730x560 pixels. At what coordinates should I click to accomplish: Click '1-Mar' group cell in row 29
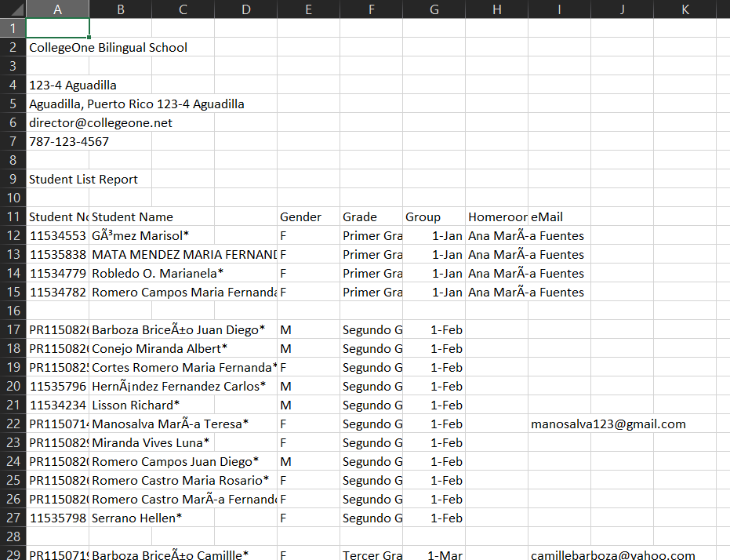coord(434,554)
